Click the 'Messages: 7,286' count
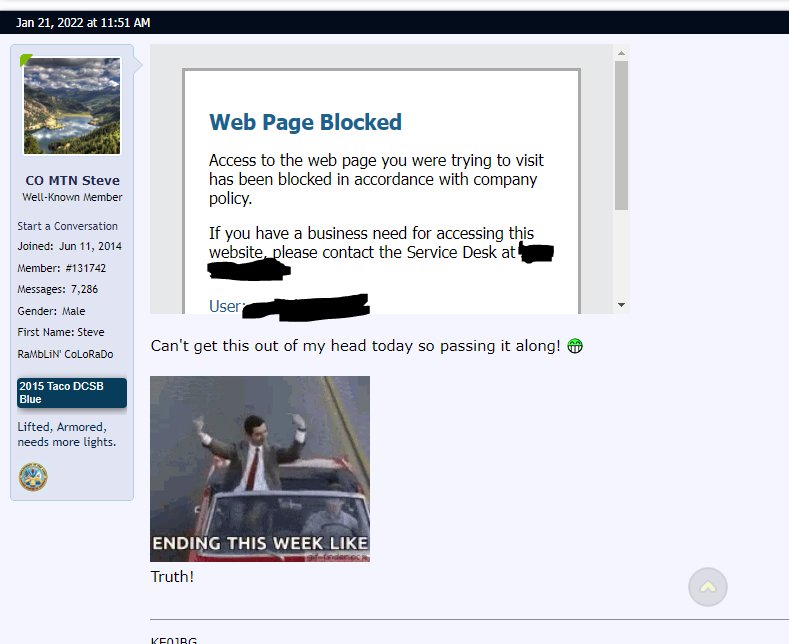Viewport: 789px width, 644px height. (58, 289)
